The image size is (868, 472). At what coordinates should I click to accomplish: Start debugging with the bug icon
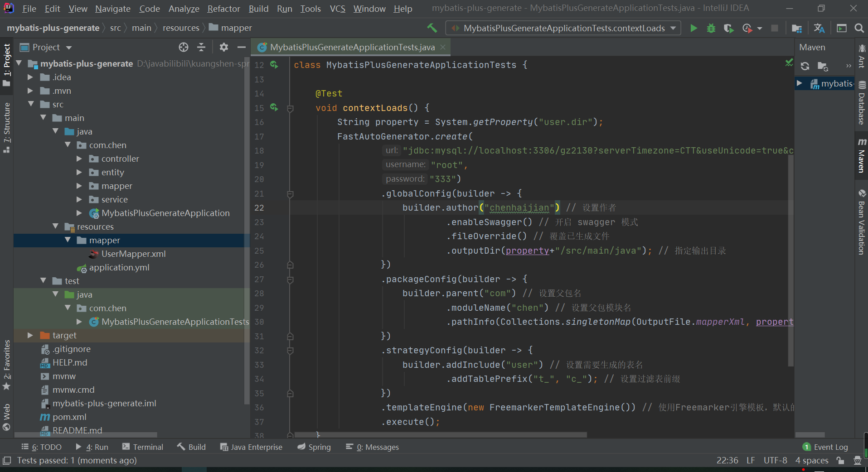[711, 28]
